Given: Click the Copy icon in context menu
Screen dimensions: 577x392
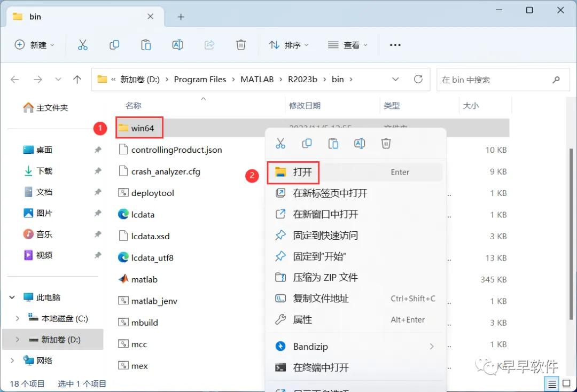Looking at the screenshot, I should 307,143.
